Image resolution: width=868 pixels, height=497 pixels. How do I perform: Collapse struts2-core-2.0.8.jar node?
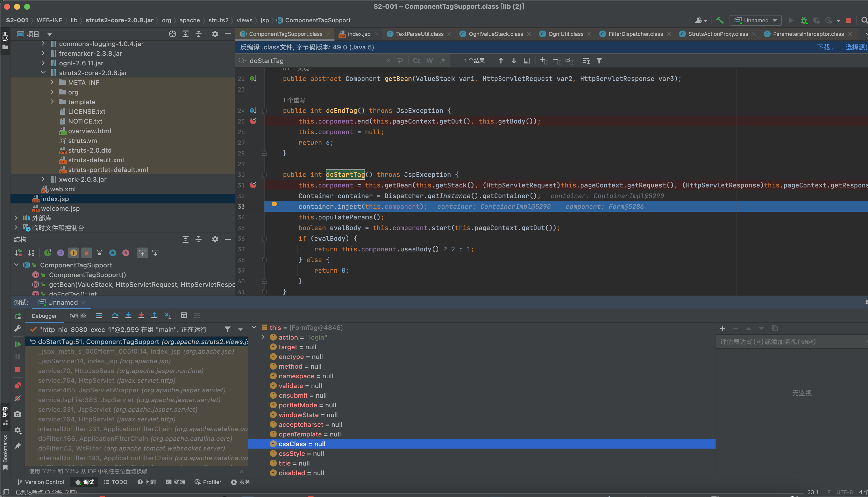click(43, 72)
